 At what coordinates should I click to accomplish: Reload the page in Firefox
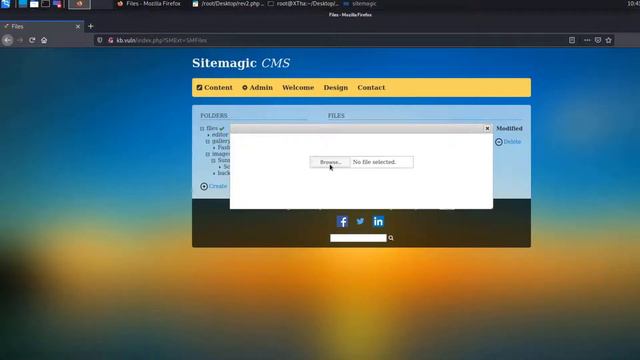point(32,40)
